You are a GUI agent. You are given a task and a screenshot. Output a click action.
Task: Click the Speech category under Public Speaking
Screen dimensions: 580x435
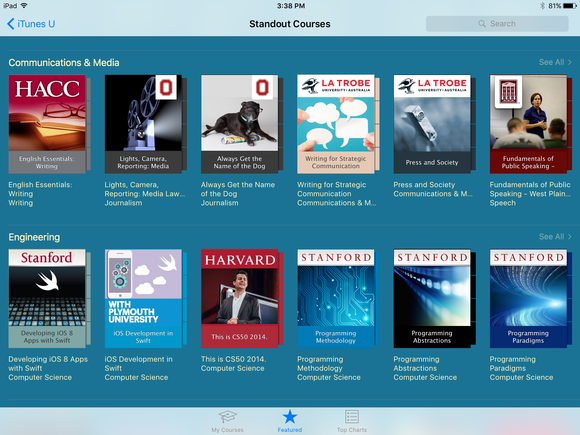click(502, 203)
